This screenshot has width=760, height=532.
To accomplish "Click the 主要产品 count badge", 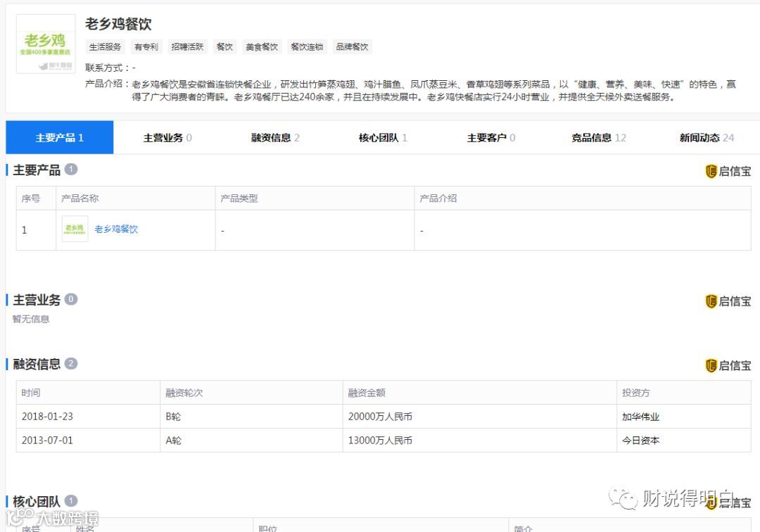I will [71, 169].
